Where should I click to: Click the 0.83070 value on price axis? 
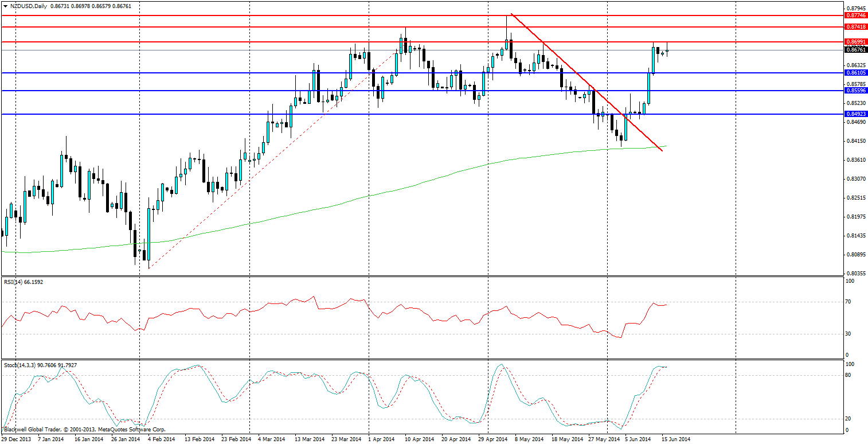coord(857,179)
